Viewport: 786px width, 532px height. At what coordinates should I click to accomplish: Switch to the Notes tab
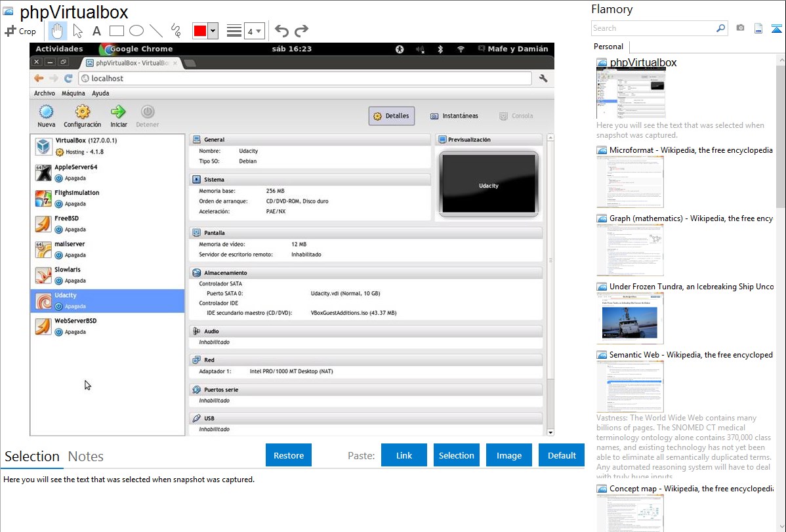tap(86, 457)
